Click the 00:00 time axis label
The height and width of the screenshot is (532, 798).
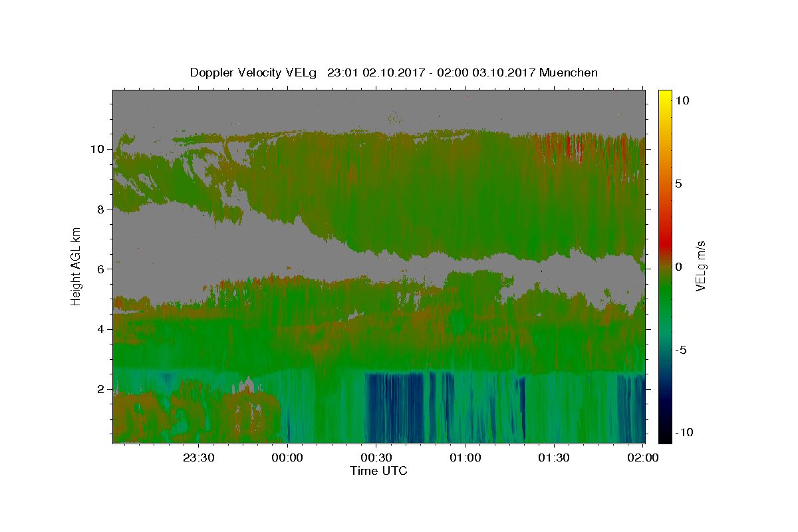(288, 458)
